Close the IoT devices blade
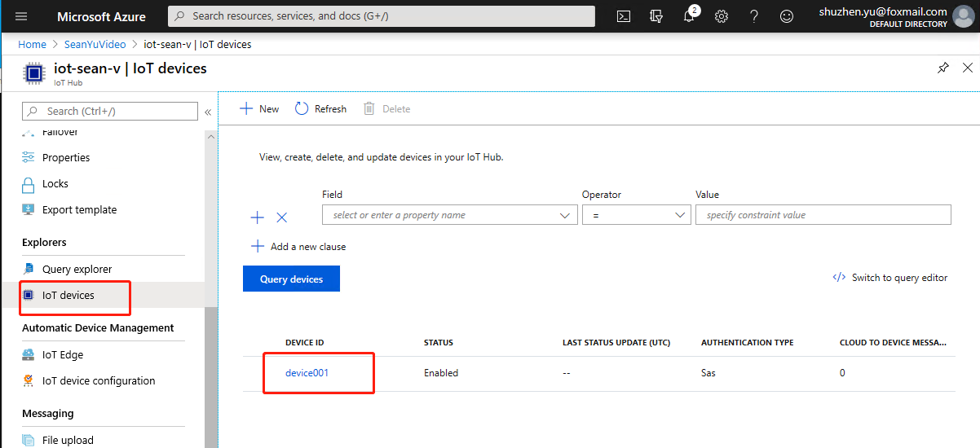Image resolution: width=980 pixels, height=448 pixels. (968, 68)
